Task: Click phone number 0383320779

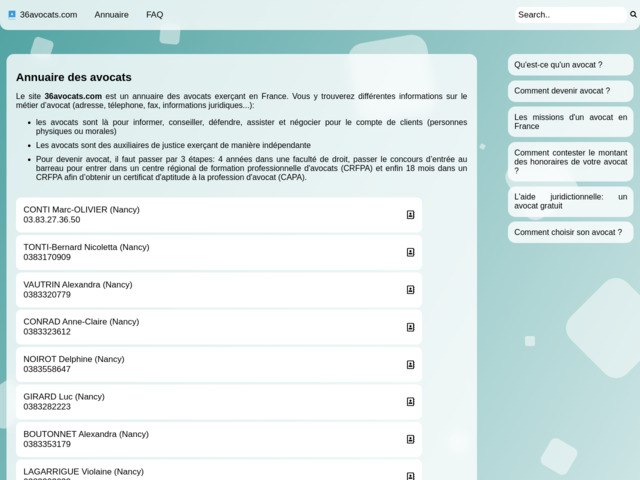Action: 47,295
